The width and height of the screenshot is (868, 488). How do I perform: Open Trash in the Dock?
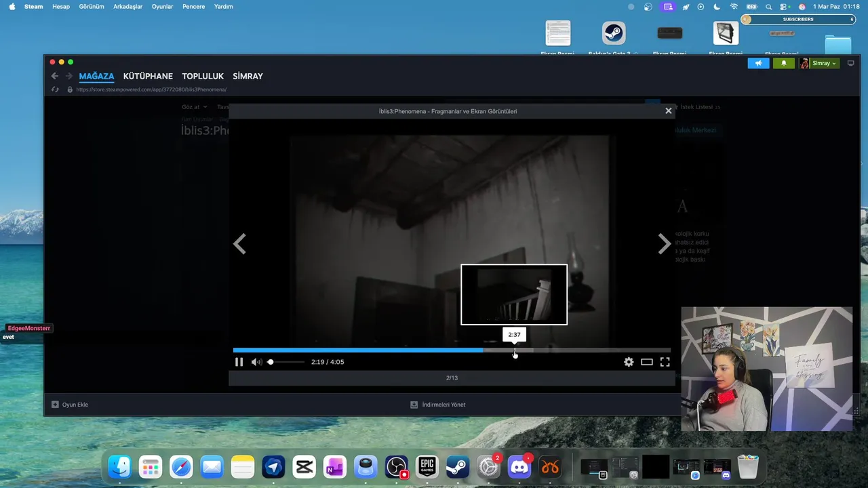pos(748,467)
